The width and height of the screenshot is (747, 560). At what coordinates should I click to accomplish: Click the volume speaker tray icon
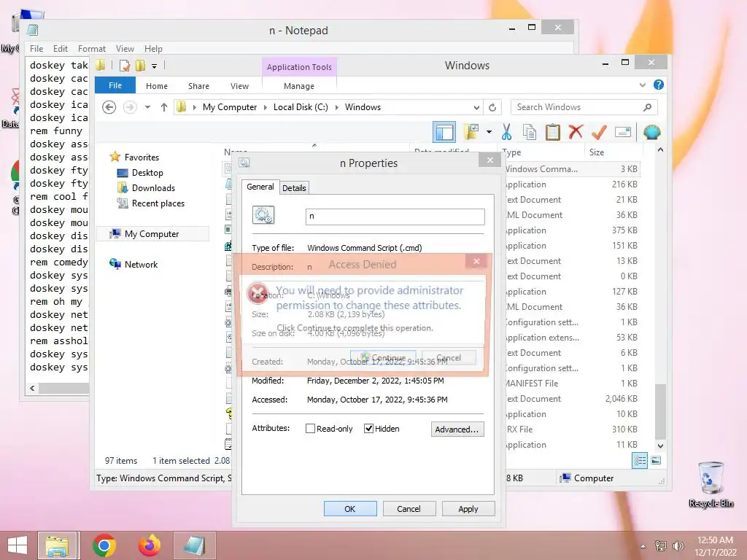pyautogui.click(x=678, y=546)
